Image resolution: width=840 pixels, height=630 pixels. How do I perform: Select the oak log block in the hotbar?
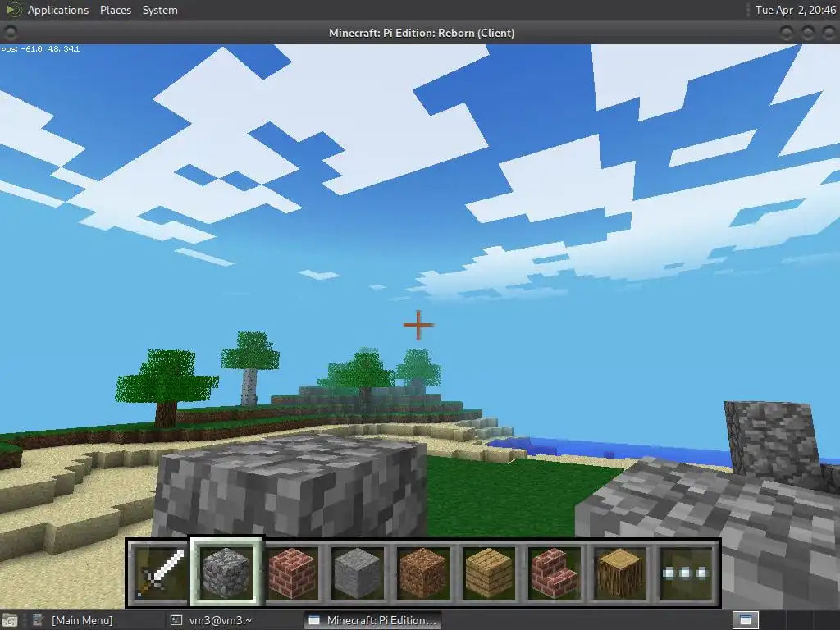[620, 573]
